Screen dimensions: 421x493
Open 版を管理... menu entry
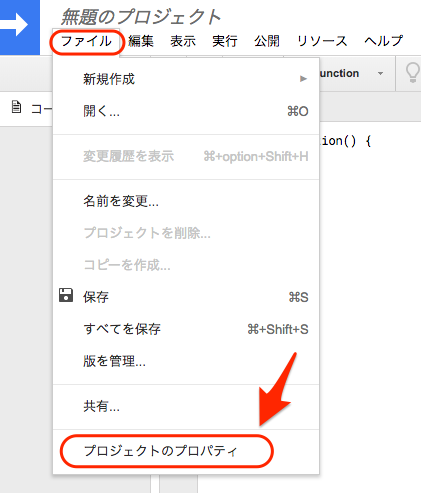click(x=186, y=361)
